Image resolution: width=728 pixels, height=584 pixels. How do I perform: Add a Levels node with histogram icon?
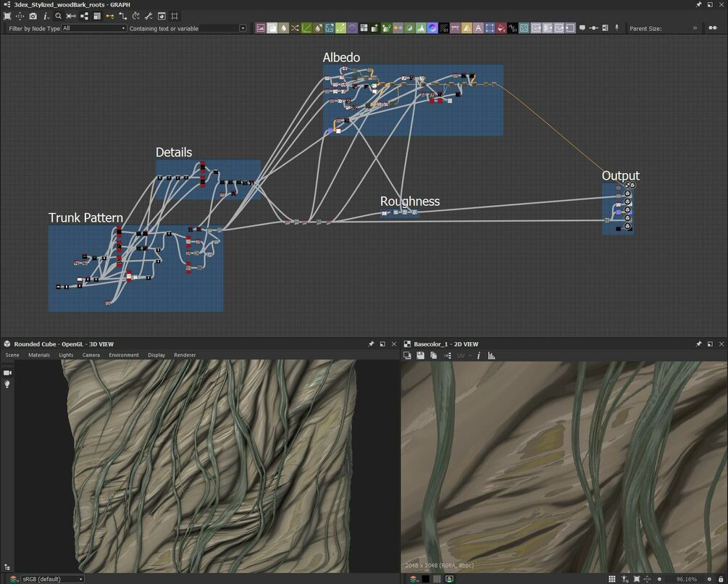pyautogui.click(x=421, y=28)
